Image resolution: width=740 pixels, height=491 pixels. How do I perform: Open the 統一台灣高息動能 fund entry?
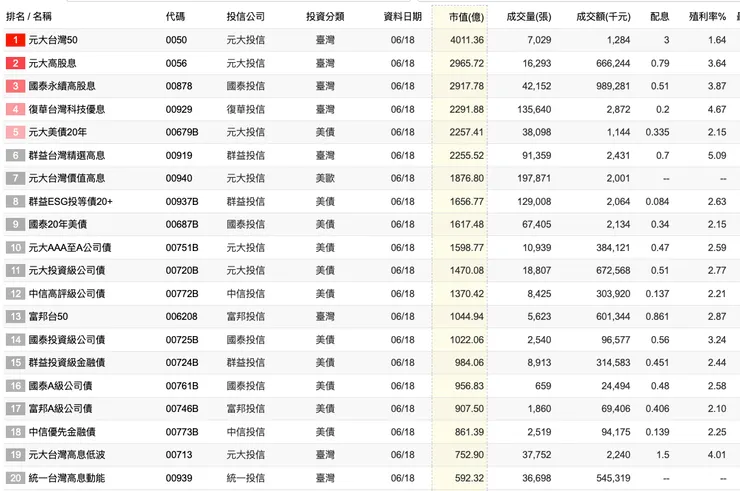coord(67,478)
